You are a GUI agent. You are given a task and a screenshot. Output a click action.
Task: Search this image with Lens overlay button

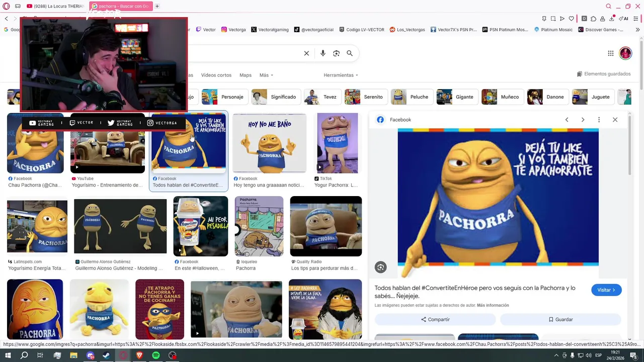click(x=381, y=267)
